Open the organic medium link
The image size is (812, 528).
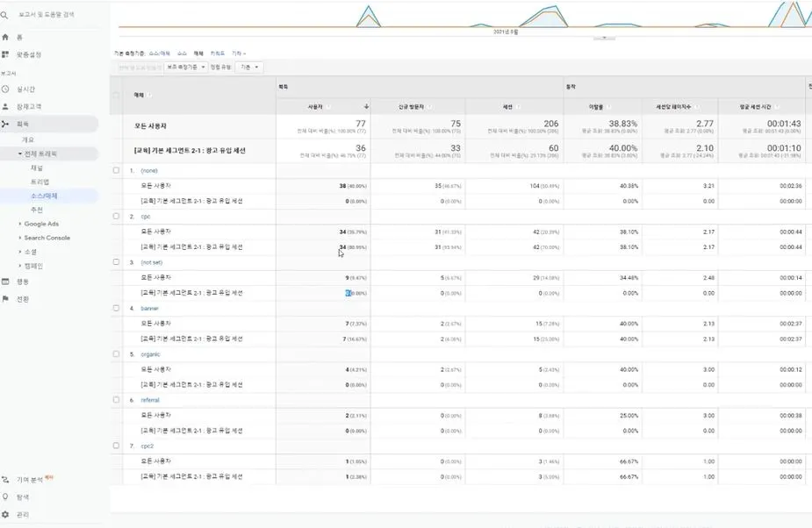151,354
